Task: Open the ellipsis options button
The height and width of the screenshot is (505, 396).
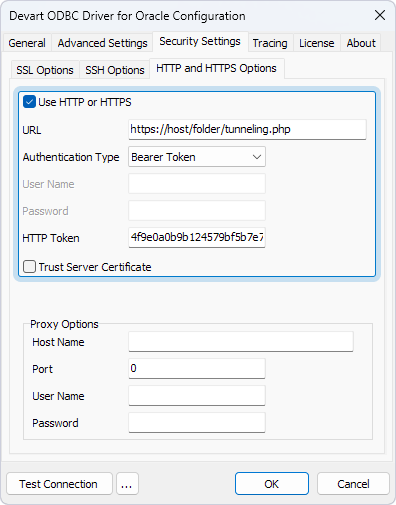Action: click(x=127, y=484)
